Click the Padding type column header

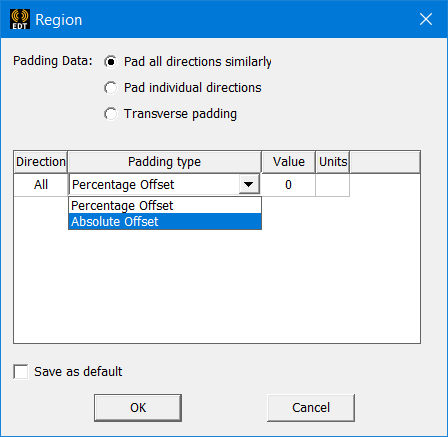coord(165,162)
